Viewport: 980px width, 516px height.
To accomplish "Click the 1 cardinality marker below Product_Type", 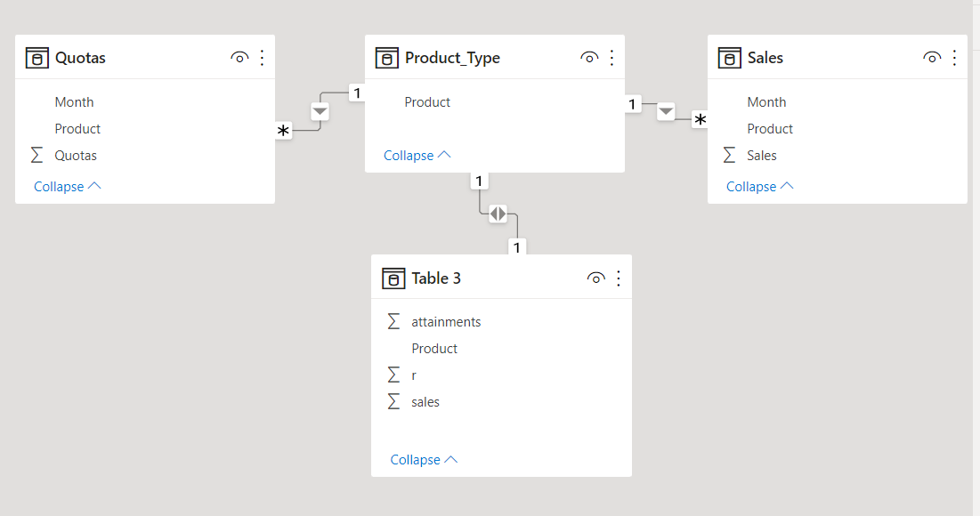I will 479,181.
